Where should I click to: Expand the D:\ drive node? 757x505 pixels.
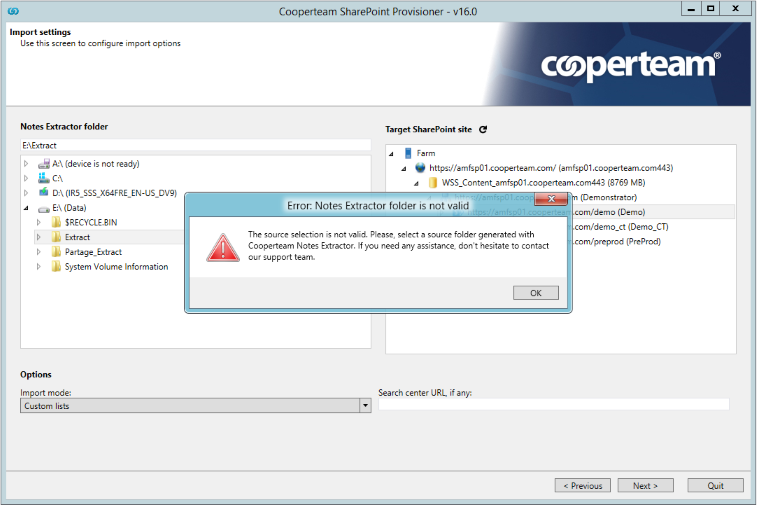tap(26, 193)
